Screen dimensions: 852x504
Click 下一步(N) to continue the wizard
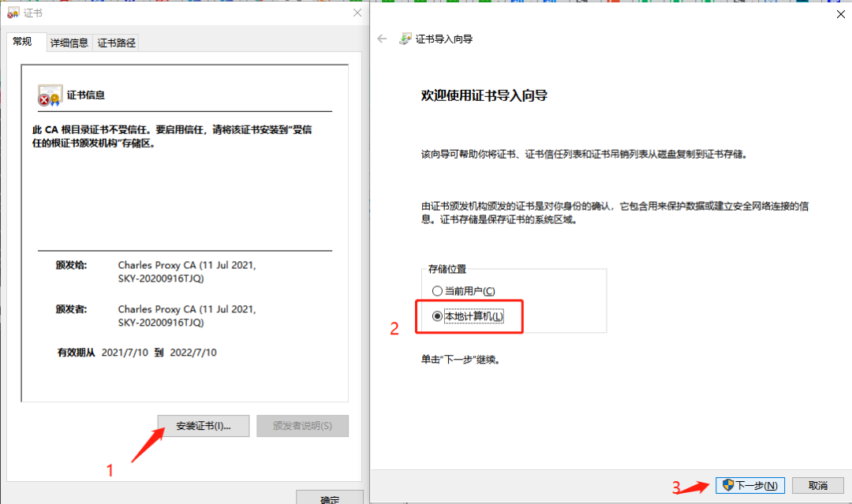[750, 486]
